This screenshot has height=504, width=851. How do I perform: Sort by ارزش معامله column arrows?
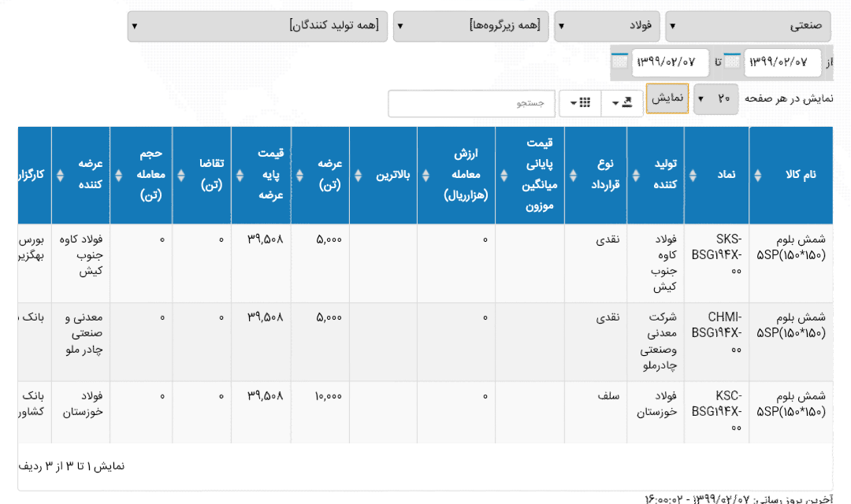coord(425,176)
